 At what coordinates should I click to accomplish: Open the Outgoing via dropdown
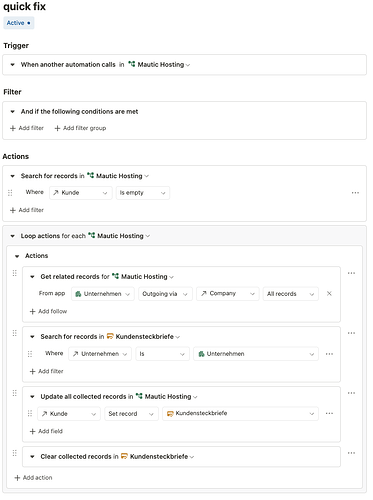[165, 294]
